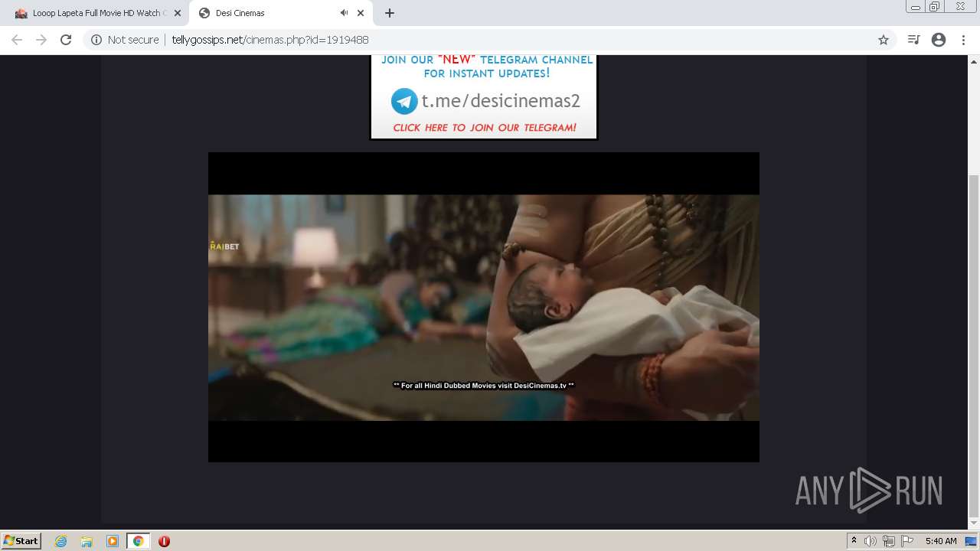Activate Chrome in the taskbar
Screen dimensions: 980x551
pos(139,541)
